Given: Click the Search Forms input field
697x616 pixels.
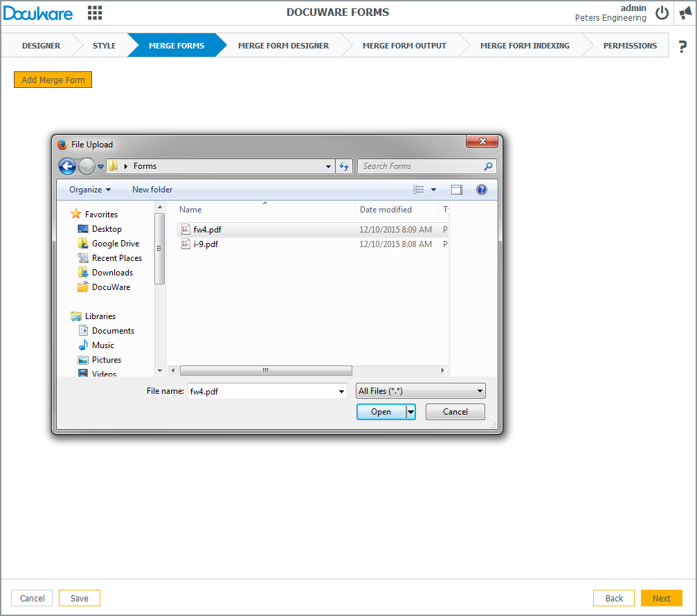Looking at the screenshot, I should 420,166.
